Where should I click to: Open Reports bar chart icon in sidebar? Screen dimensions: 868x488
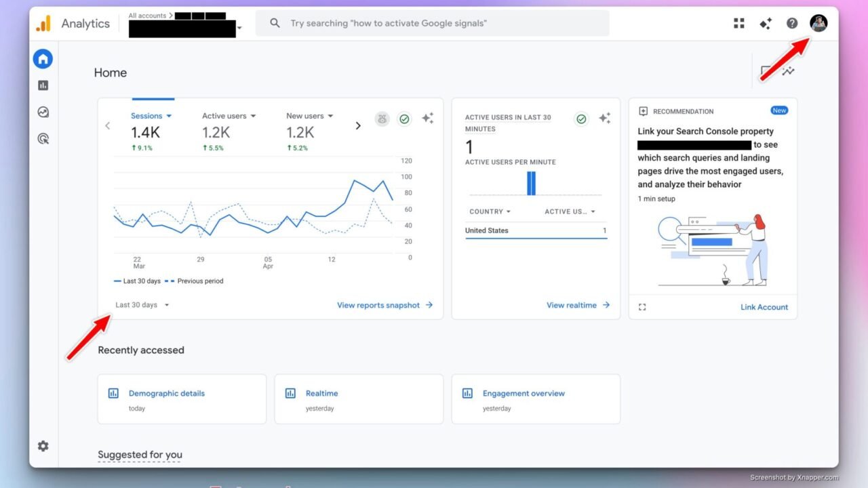(x=43, y=85)
